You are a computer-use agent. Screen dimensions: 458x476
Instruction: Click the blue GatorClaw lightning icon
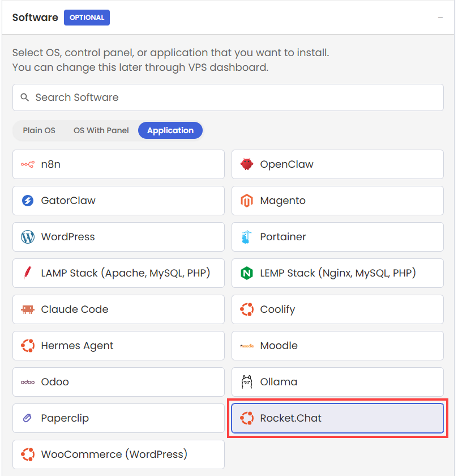(x=28, y=201)
